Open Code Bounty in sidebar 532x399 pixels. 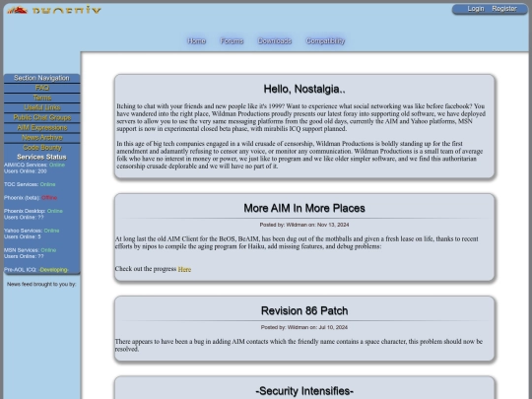[42, 148]
